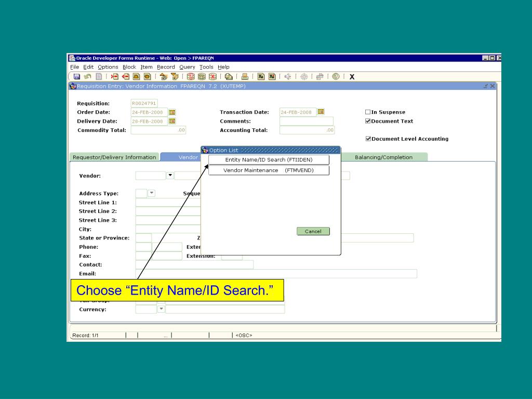Click the first Xtender document icon
Viewport: 532px width, 399px height.
(261, 77)
